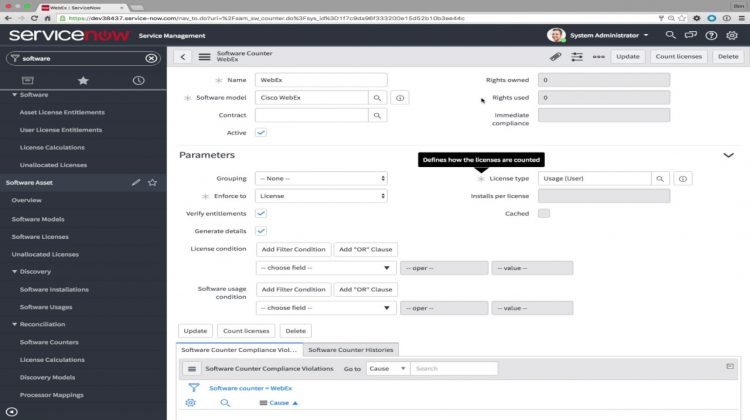The width and height of the screenshot is (750, 420).
Task: Open License Calculations under Reconciliation
Action: 52,360
